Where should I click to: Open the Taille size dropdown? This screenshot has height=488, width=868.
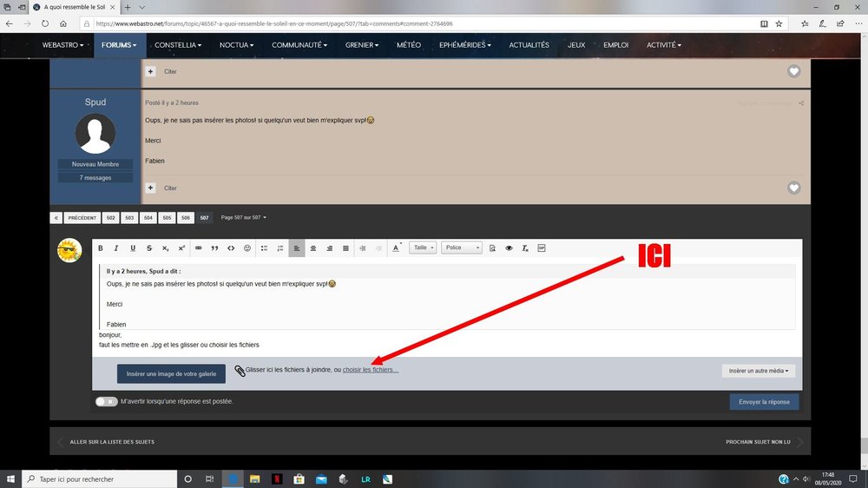click(423, 247)
